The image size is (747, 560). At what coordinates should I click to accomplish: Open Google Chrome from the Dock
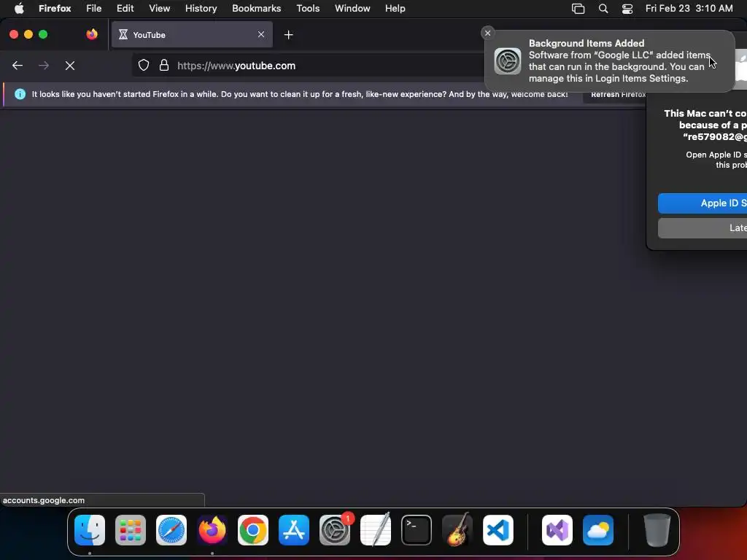(253, 530)
